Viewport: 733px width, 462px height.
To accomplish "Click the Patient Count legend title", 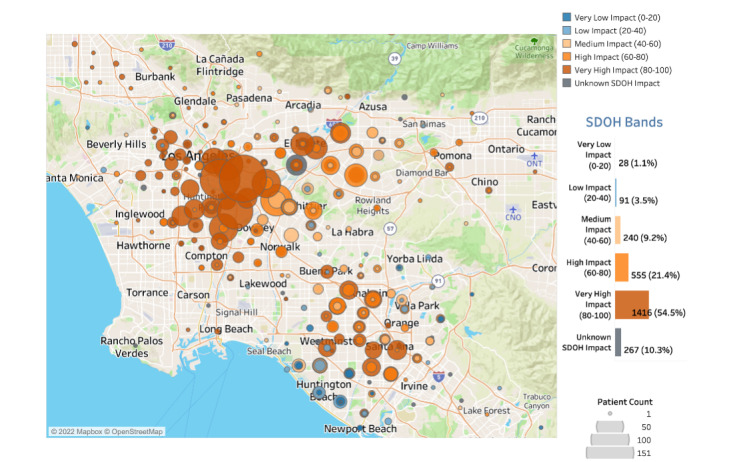I will click(625, 402).
